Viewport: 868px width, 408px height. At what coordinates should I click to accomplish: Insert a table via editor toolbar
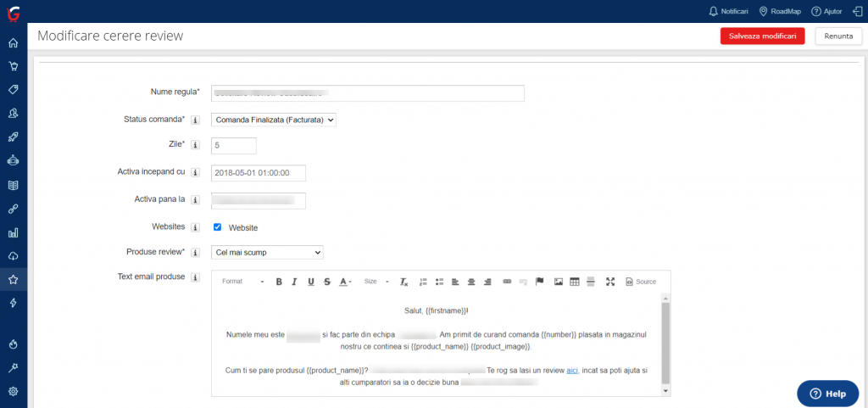pos(575,282)
